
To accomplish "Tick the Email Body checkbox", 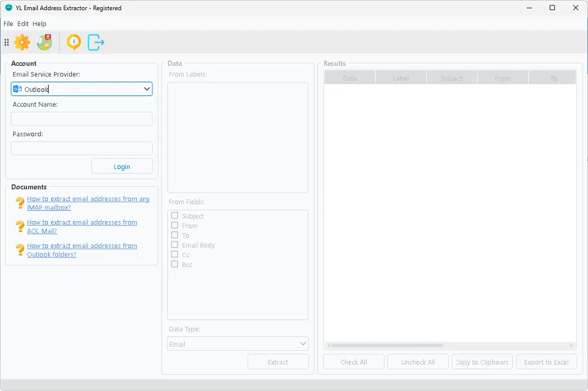I will 175,245.
